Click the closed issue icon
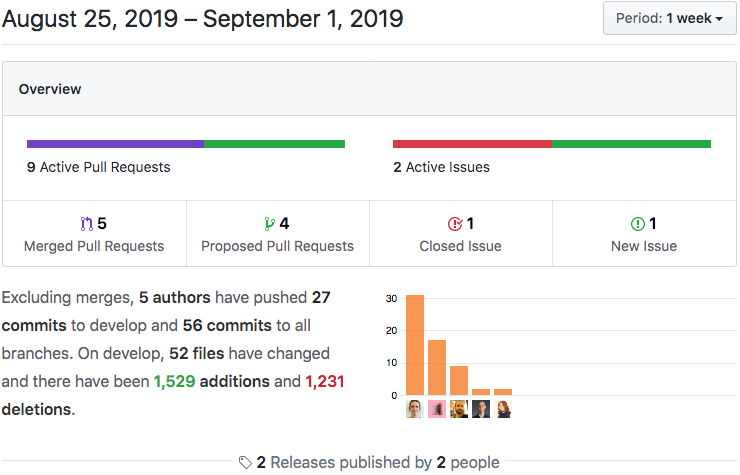Screen dimensions: 740x475 point(455,224)
